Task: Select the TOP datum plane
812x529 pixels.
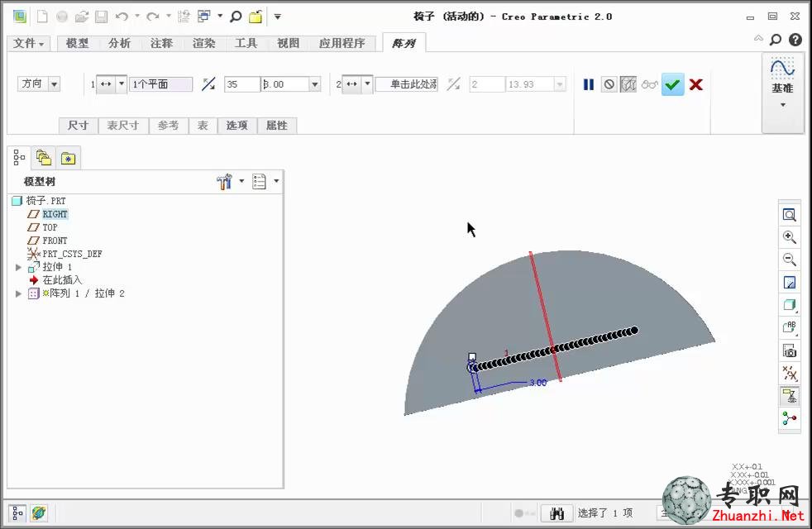Action: tap(50, 227)
